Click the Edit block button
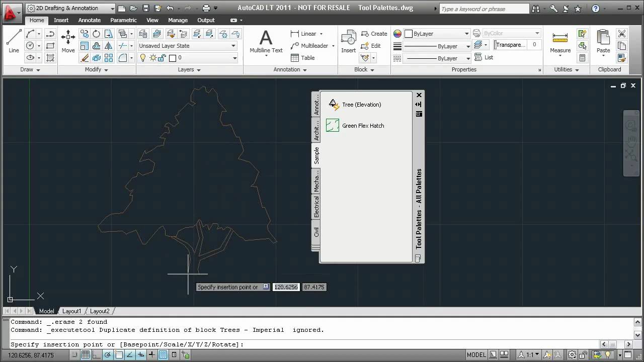Viewport: 644px width, 362px height. click(371, 46)
